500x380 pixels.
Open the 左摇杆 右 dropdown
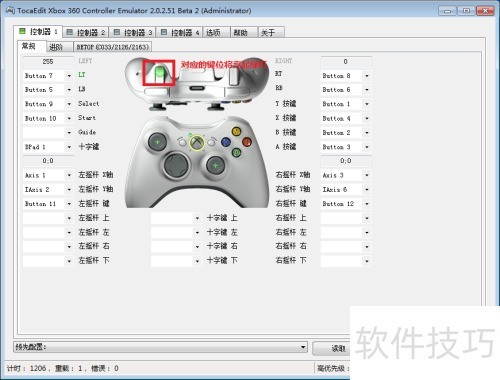pyautogui.click(x=48, y=247)
